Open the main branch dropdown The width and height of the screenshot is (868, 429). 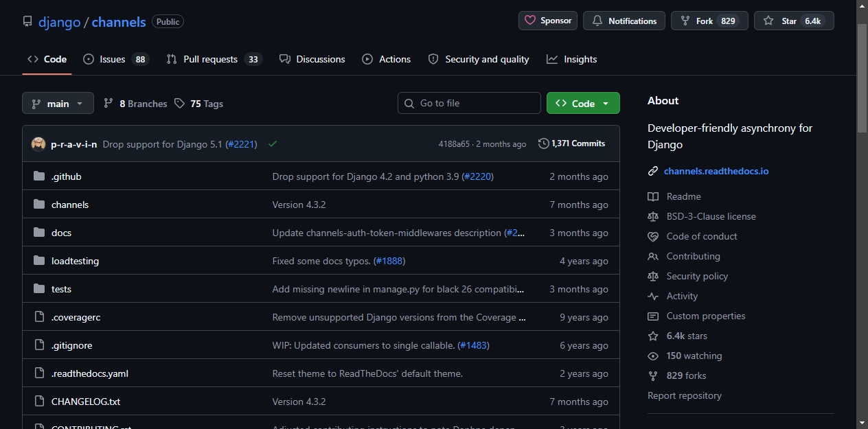click(58, 103)
